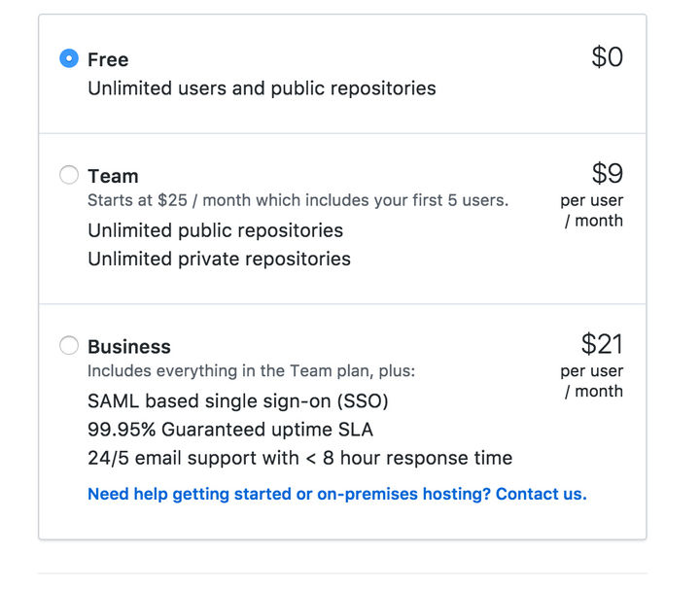
Task: Click 'Unlimited users and public repositories' text
Action: tap(262, 88)
